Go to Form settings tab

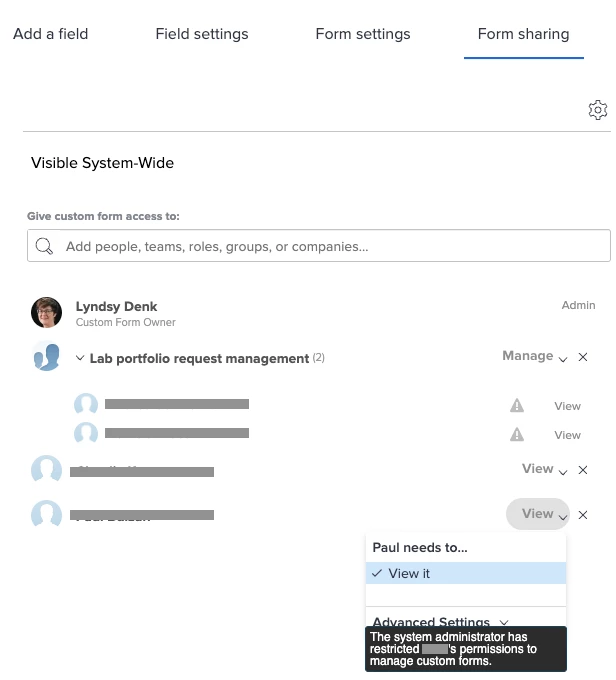point(363,34)
